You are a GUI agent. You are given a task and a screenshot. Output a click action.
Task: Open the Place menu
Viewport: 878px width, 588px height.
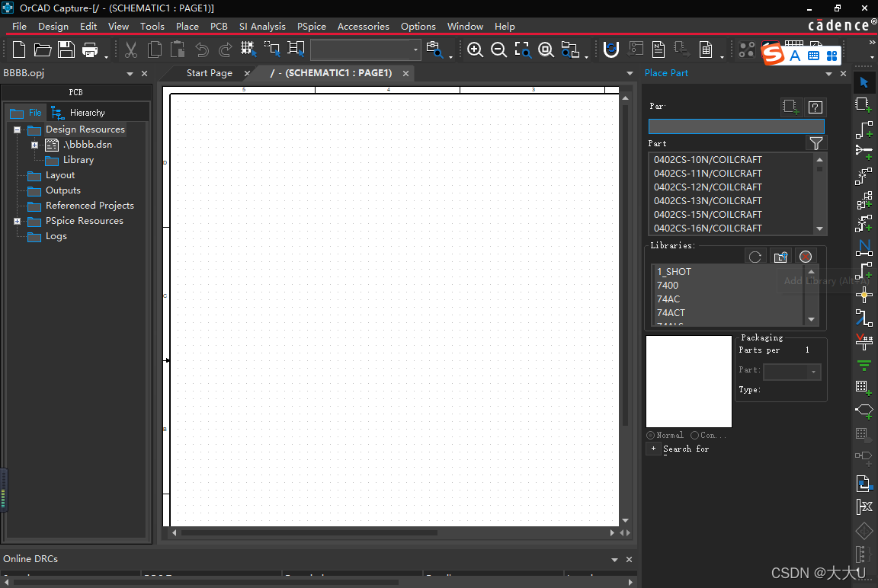click(x=187, y=27)
